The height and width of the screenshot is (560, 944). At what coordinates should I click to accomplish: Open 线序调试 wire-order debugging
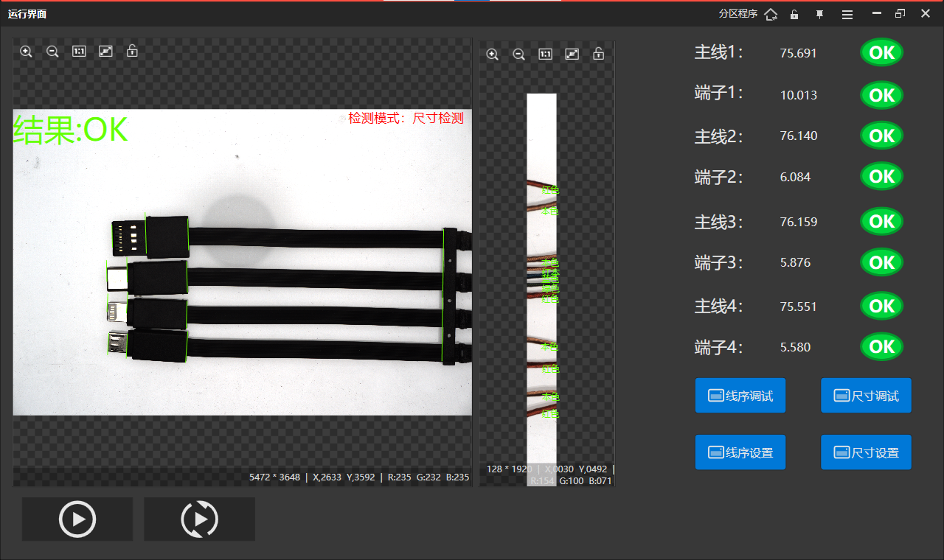pos(740,396)
